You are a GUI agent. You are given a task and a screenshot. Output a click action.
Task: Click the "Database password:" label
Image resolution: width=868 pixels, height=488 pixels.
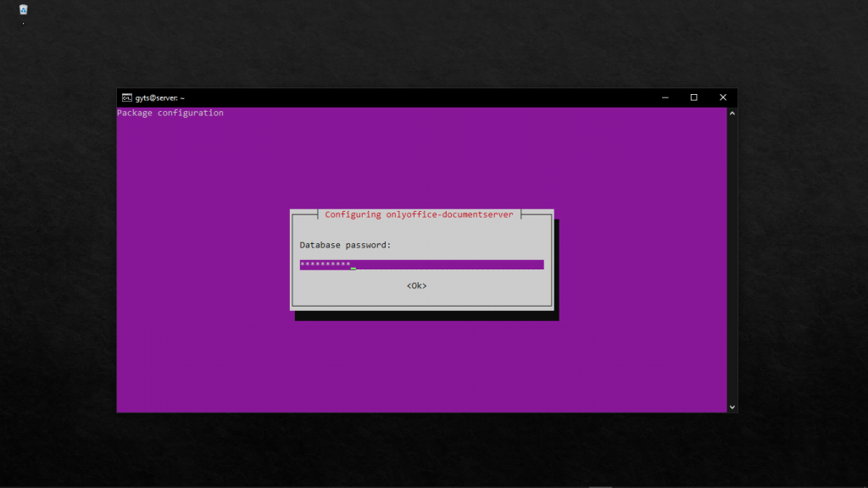[345, 245]
